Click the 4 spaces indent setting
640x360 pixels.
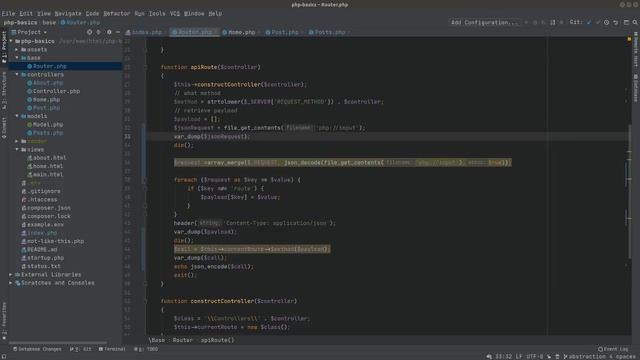[622, 356]
